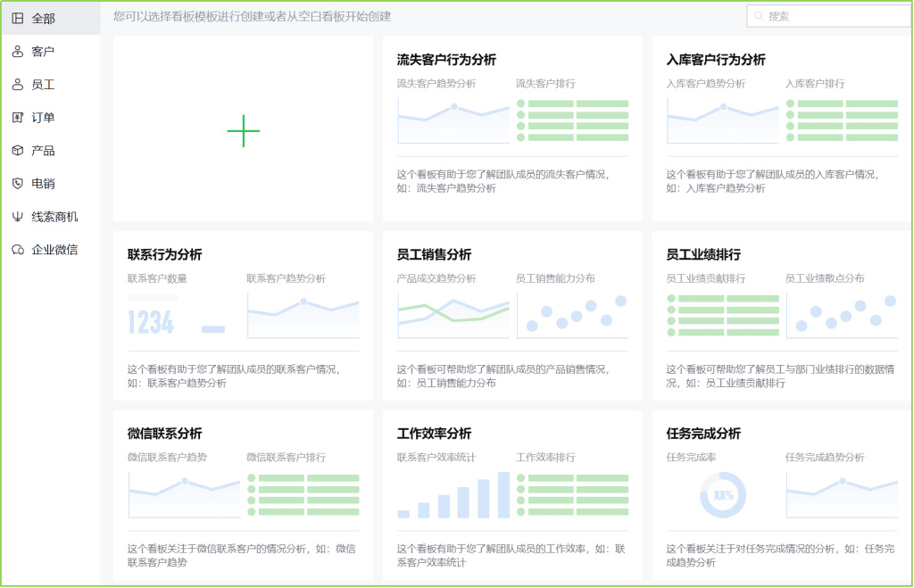This screenshot has height=588, width=914.
Task: Click the 电销 phone shield icon
Action: 18,184
